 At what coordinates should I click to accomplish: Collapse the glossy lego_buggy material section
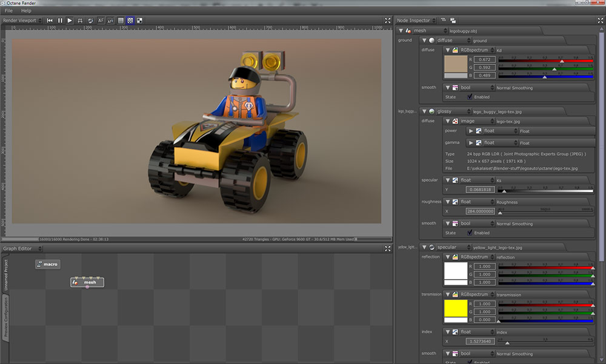pyautogui.click(x=424, y=111)
